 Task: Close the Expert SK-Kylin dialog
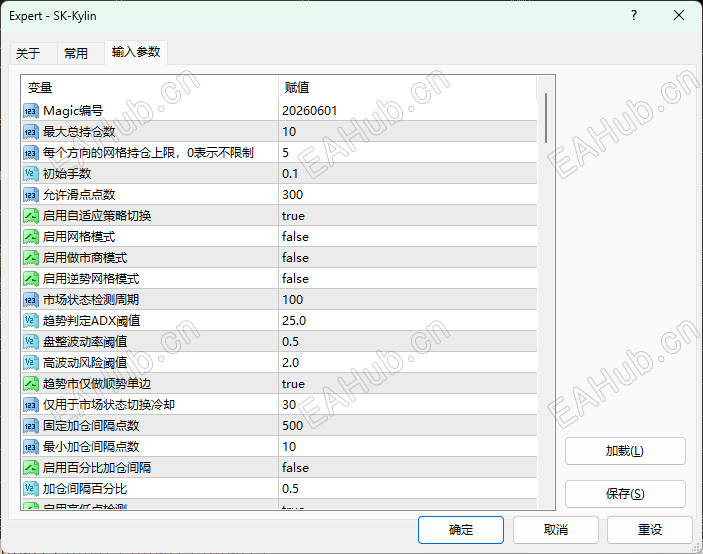(679, 16)
